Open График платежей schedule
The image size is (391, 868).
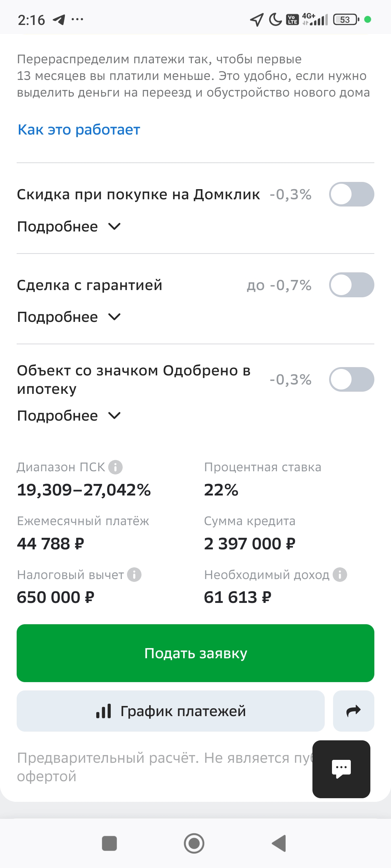[171, 711]
